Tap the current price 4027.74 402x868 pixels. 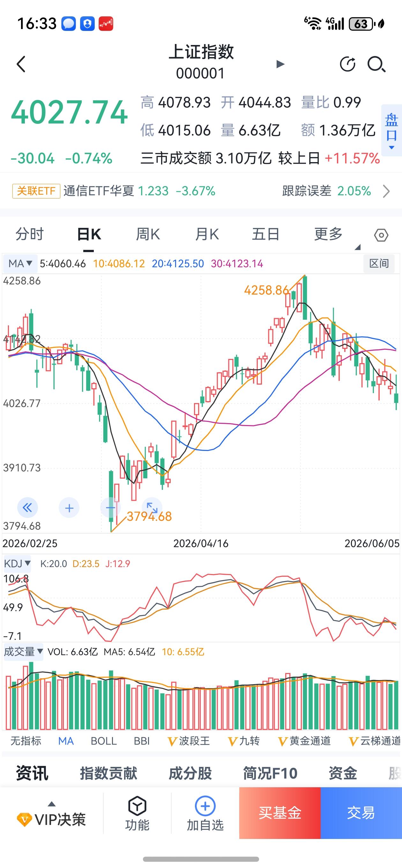[x=70, y=112]
